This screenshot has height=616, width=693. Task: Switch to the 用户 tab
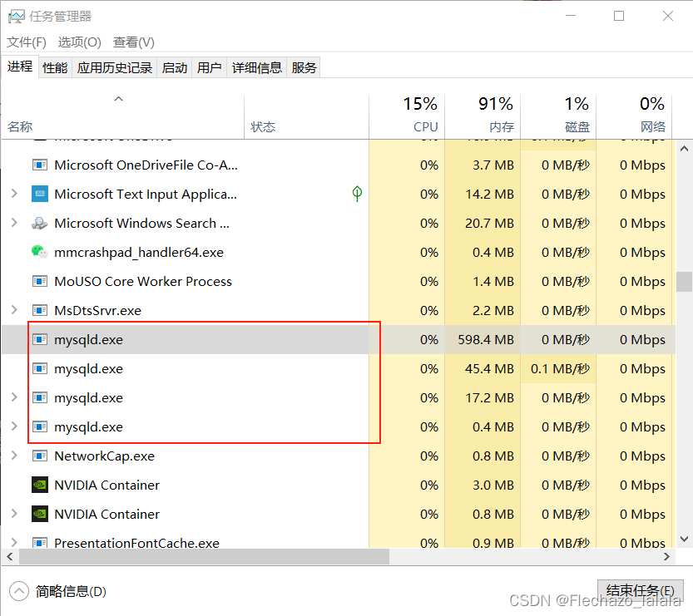pyautogui.click(x=209, y=67)
